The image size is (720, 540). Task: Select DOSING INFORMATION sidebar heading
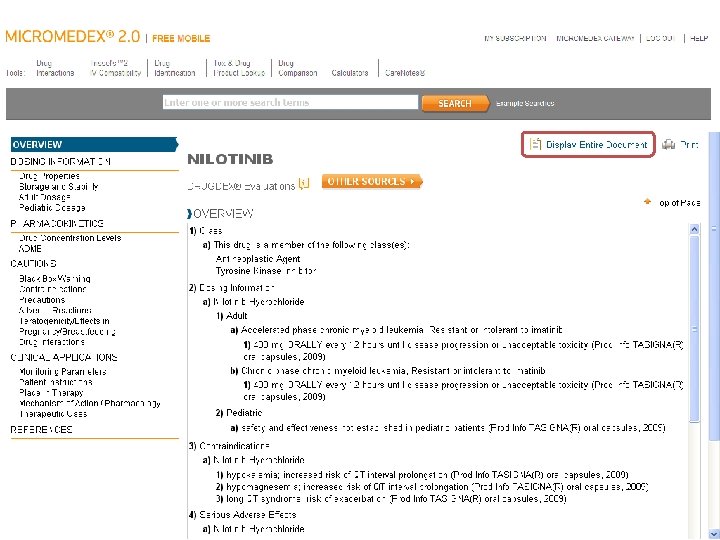tap(61, 162)
